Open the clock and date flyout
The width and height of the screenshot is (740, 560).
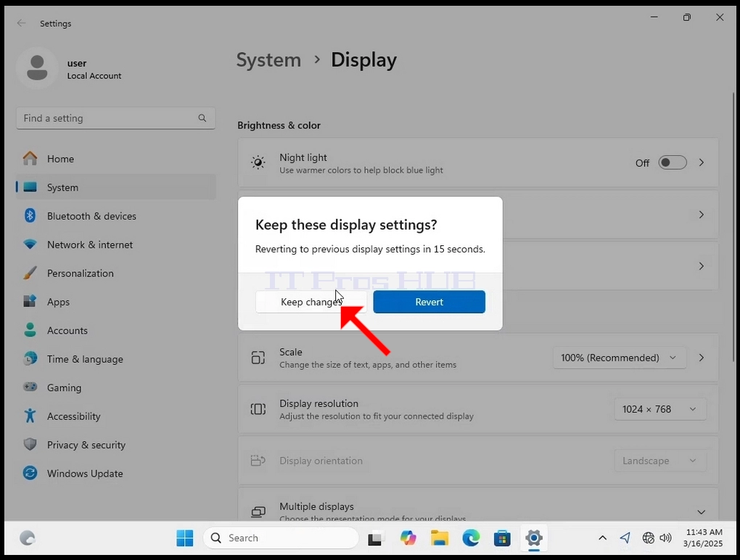[x=703, y=538]
